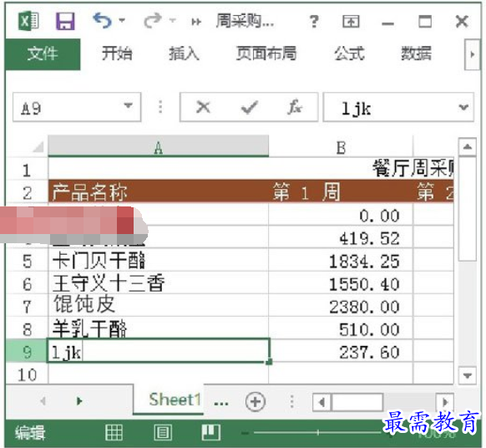Screen dimensions: 486x448
Task: Open the Name Box dropdown arrow
Action: click(x=129, y=106)
